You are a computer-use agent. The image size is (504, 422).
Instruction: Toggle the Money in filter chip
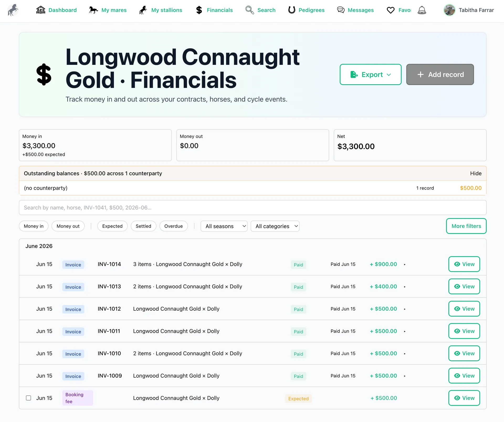point(34,226)
